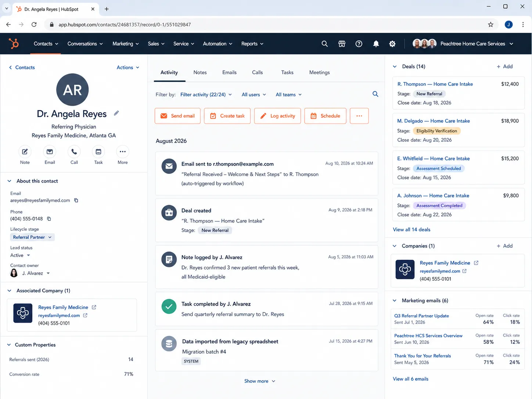This screenshot has height=399, width=532.
Task: Click the Email envelope icon under contact name
Action: [x=50, y=152]
